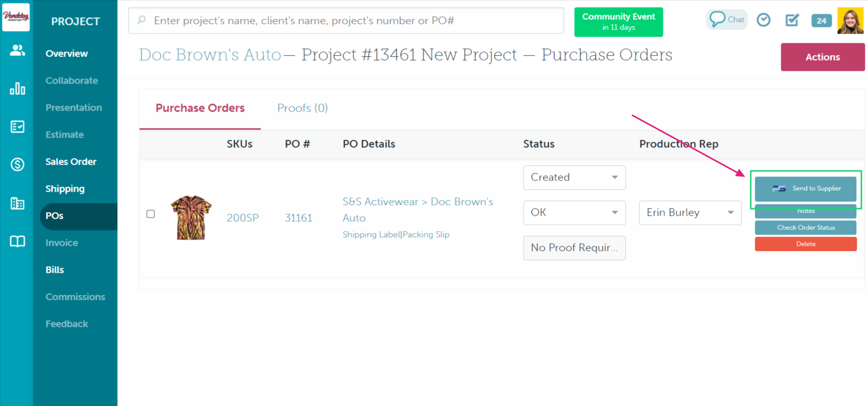The image size is (868, 406).
Task: Open the Chat bubble
Action: pos(727,19)
